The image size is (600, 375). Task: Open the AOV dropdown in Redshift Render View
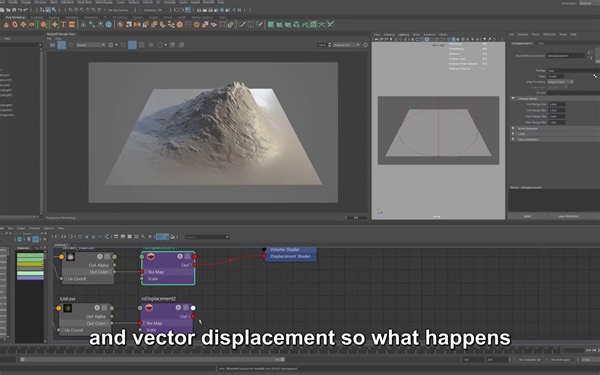tap(91, 45)
